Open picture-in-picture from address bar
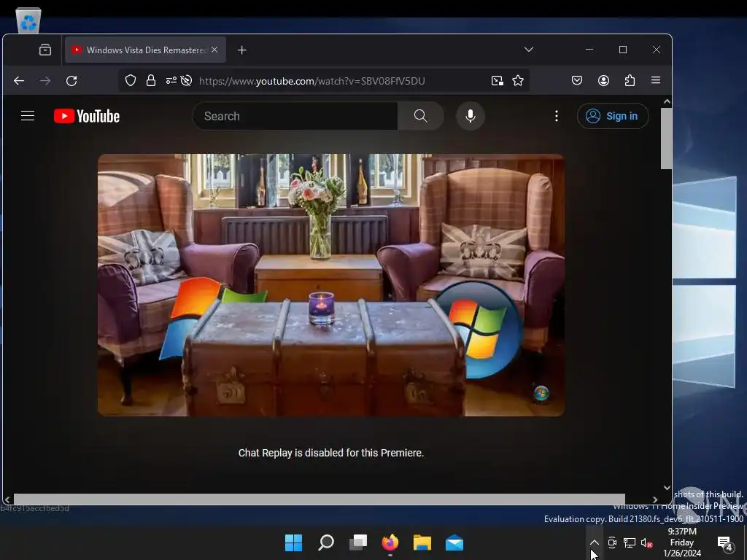 tap(498, 80)
